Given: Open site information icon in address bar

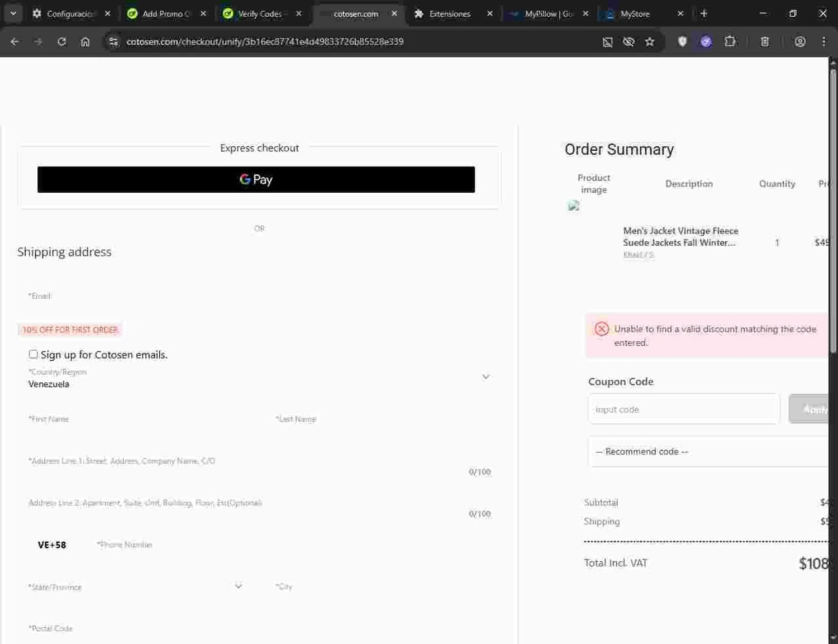Looking at the screenshot, I should coord(113,41).
